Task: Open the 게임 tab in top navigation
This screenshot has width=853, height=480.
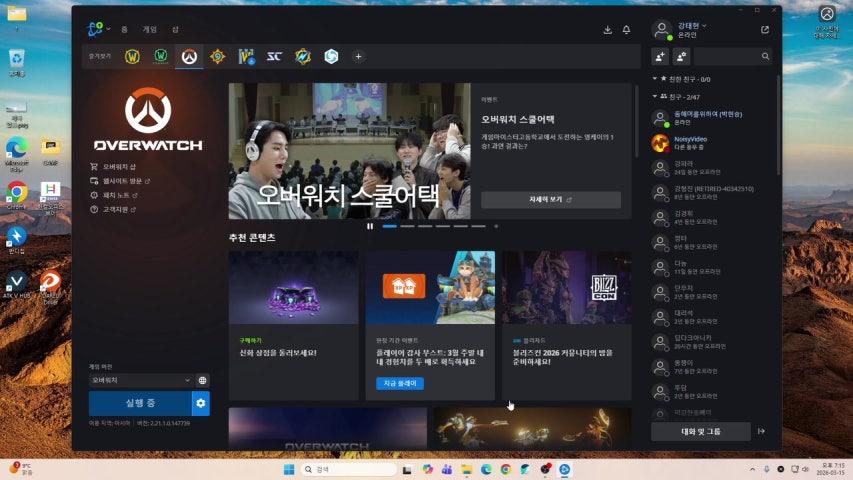Action: click(150, 30)
